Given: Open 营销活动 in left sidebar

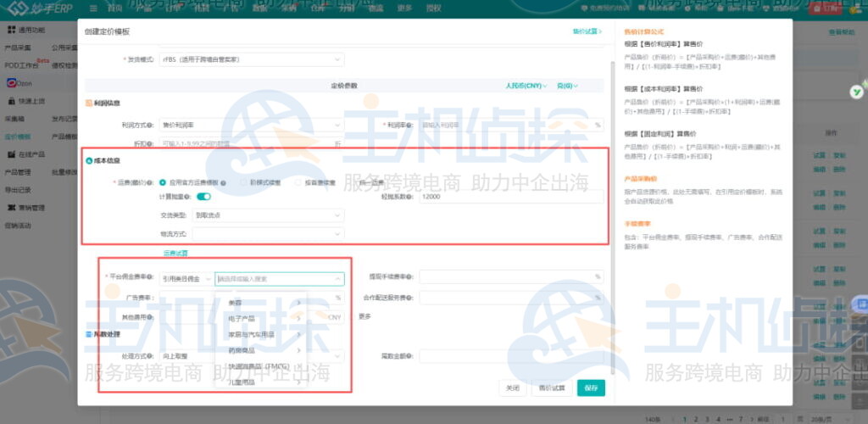Looking at the screenshot, I should [x=18, y=226].
